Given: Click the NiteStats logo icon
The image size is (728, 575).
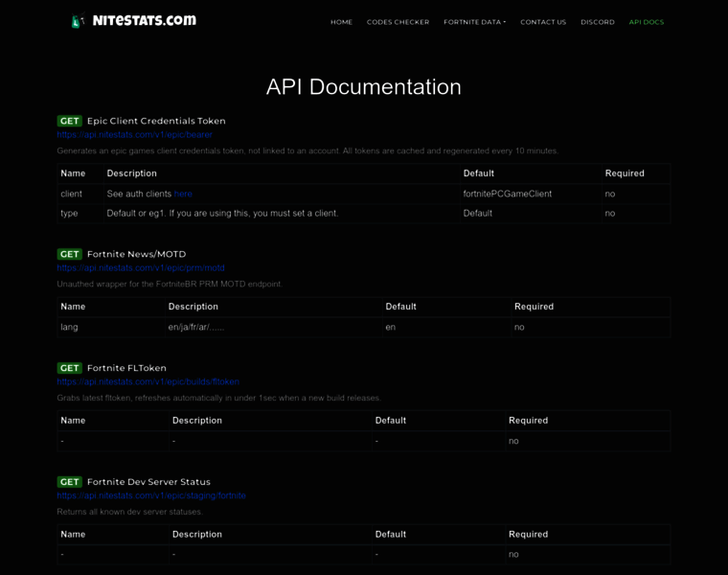Looking at the screenshot, I should point(78,20).
